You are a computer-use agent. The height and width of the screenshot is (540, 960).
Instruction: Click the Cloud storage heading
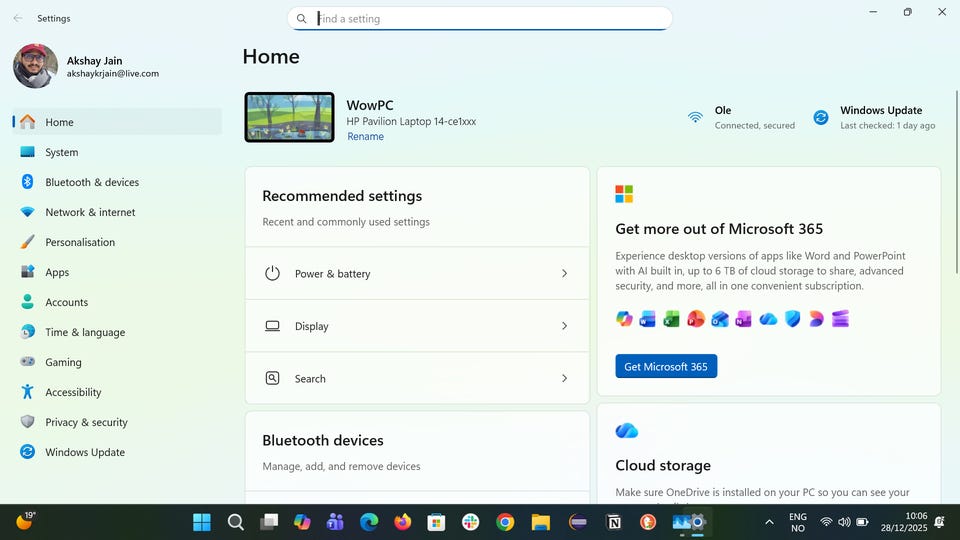pyautogui.click(x=663, y=465)
